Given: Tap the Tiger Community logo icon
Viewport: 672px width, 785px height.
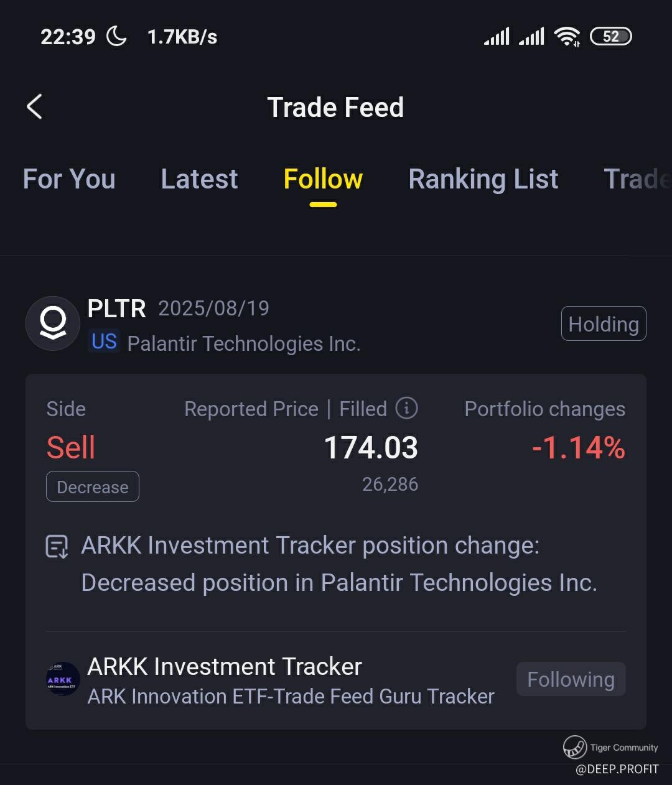Looking at the screenshot, I should tap(574, 747).
